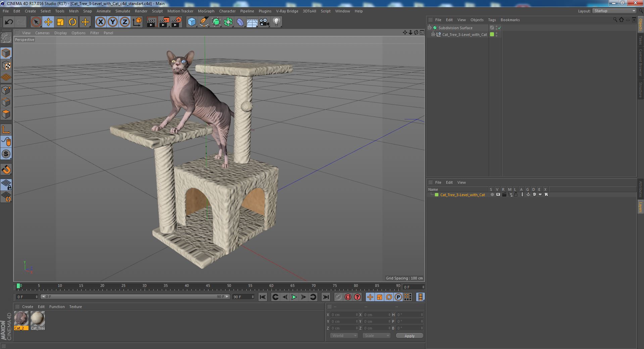Go to start of animation
This screenshot has width=644, height=349.
[263, 297]
